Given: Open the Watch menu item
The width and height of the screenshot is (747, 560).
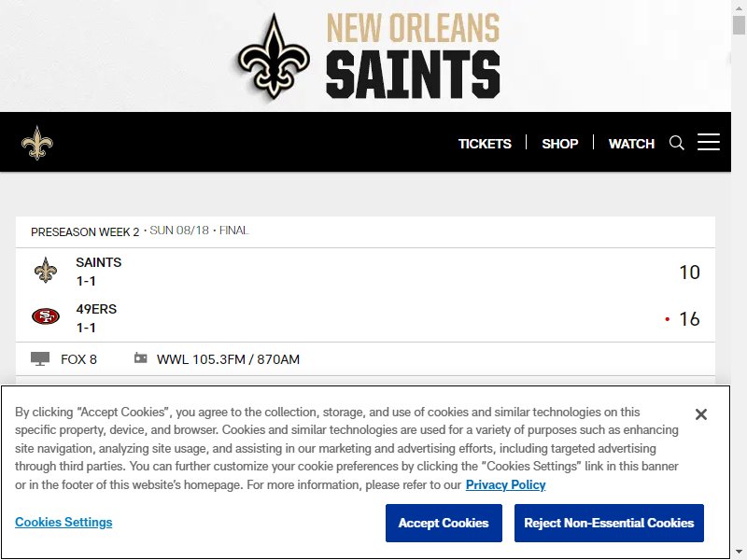Looking at the screenshot, I should coord(631,144).
